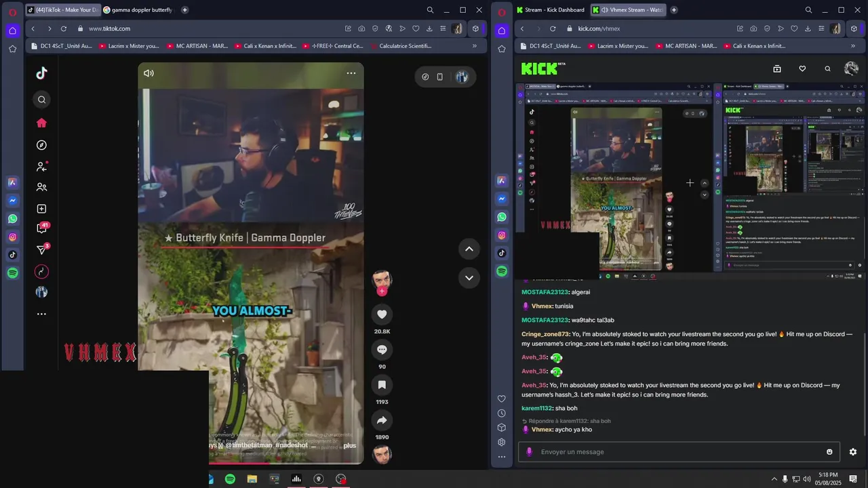
Task: Open Opera Aria AI sidebar icon in left window
Action: point(13,182)
